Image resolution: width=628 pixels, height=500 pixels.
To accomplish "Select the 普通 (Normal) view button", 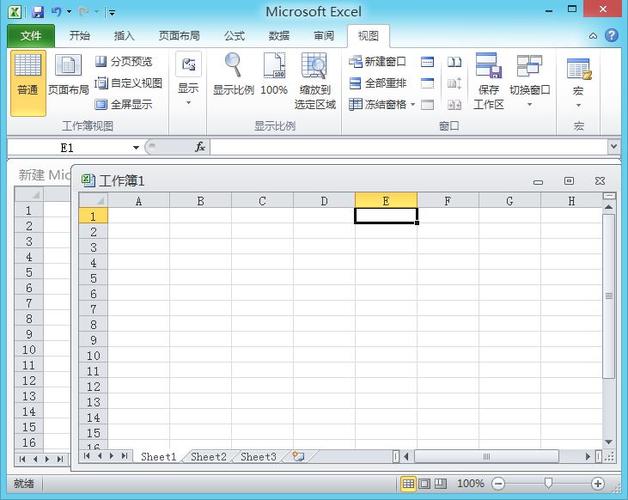I will click(28, 83).
